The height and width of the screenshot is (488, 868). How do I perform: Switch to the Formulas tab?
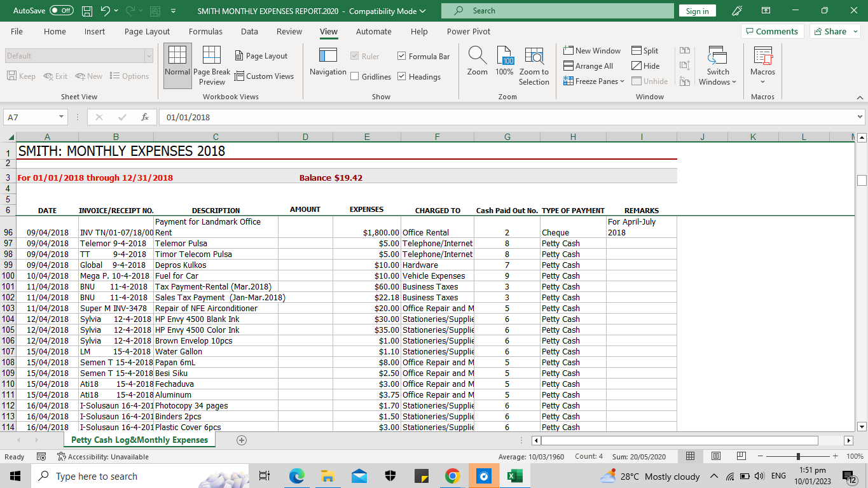click(205, 31)
